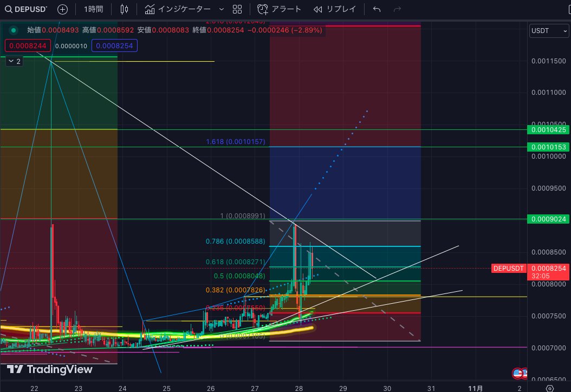Click the US flag economic event marker
Screen dimensions: 571x392
[517, 373]
